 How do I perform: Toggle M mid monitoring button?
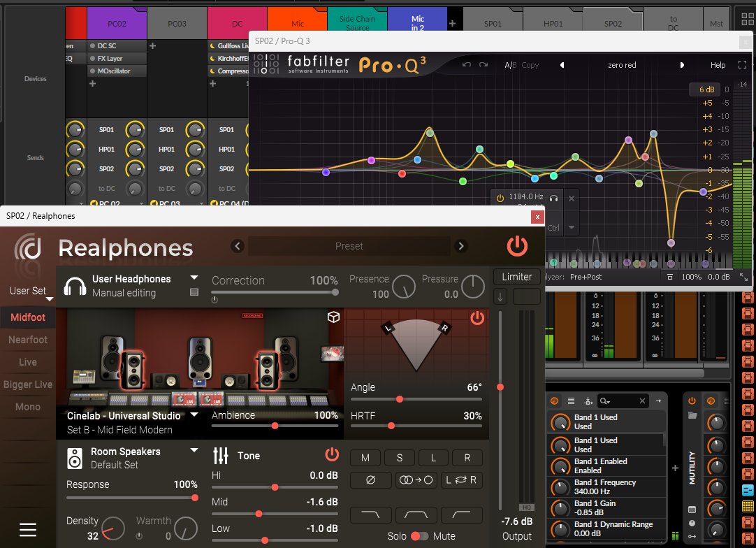[x=365, y=458]
